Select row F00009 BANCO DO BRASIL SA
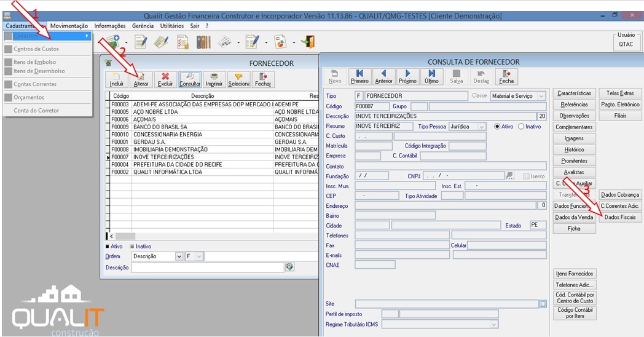The image size is (644, 337). tap(214, 127)
